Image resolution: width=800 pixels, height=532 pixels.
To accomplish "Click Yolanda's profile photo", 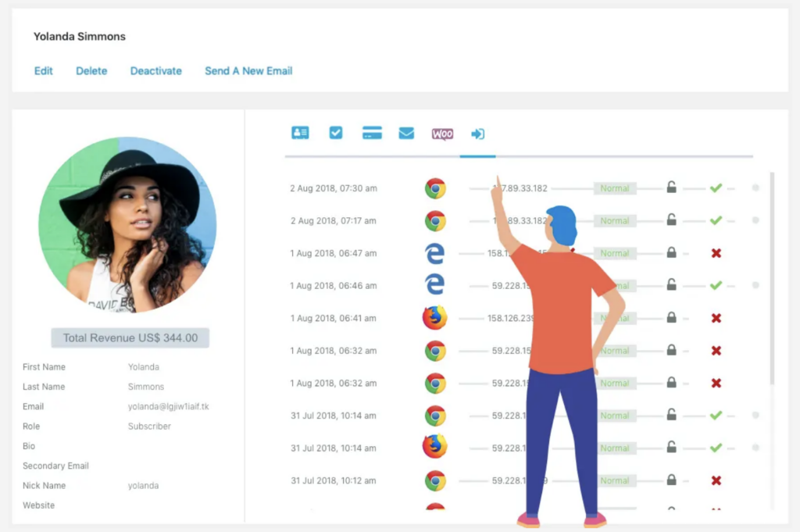I will point(127,225).
